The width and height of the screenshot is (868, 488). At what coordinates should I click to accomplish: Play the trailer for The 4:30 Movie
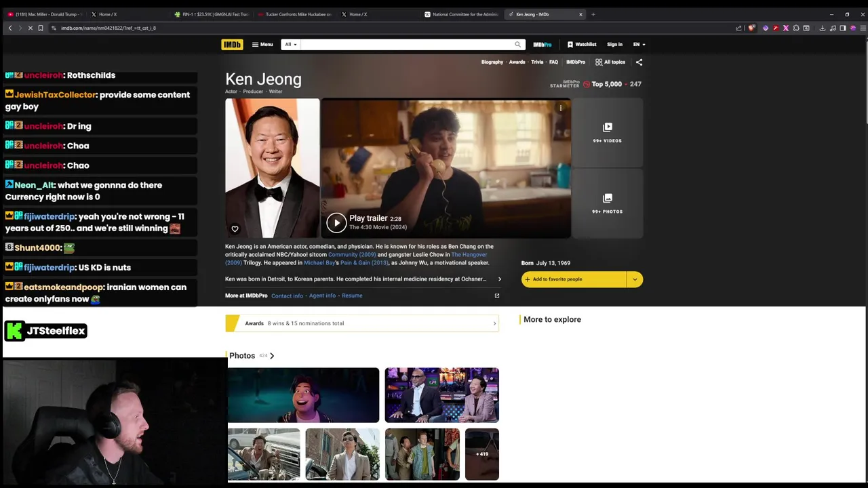click(x=337, y=222)
